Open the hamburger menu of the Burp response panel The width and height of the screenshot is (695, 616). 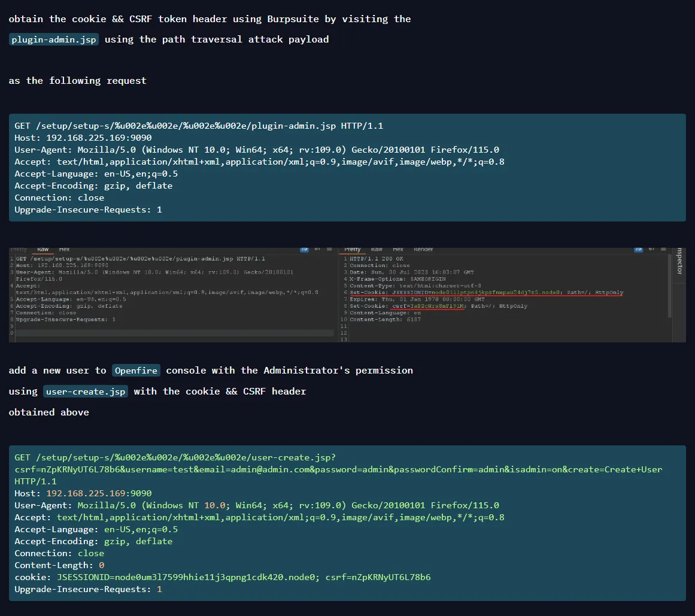[x=663, y=250]
